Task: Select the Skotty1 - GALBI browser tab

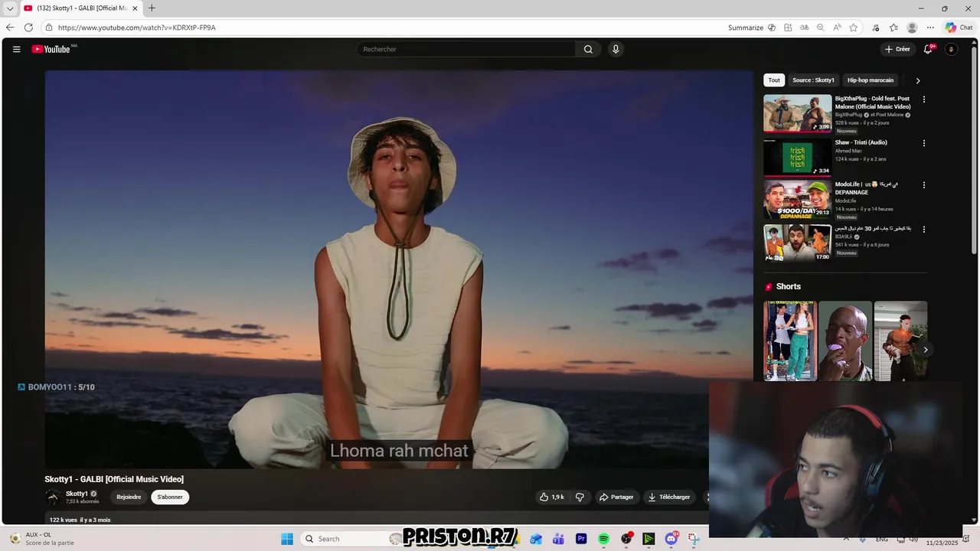Action: click(80, 8)
